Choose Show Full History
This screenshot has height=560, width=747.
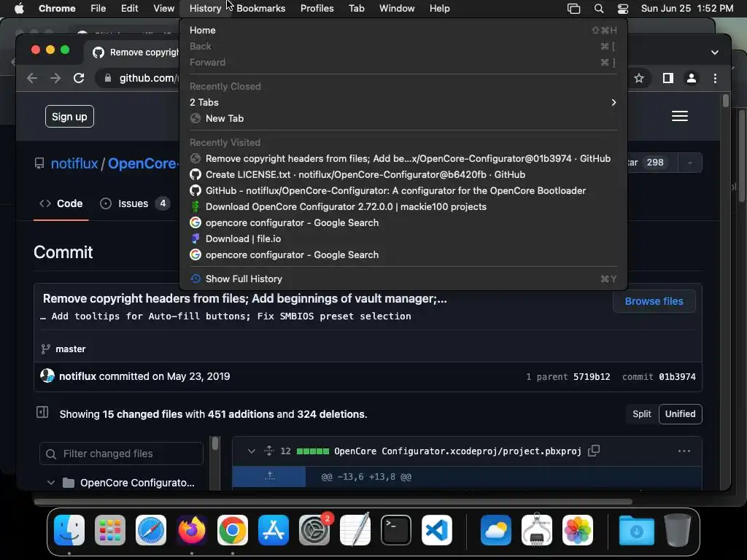click(x=403, y=279)
